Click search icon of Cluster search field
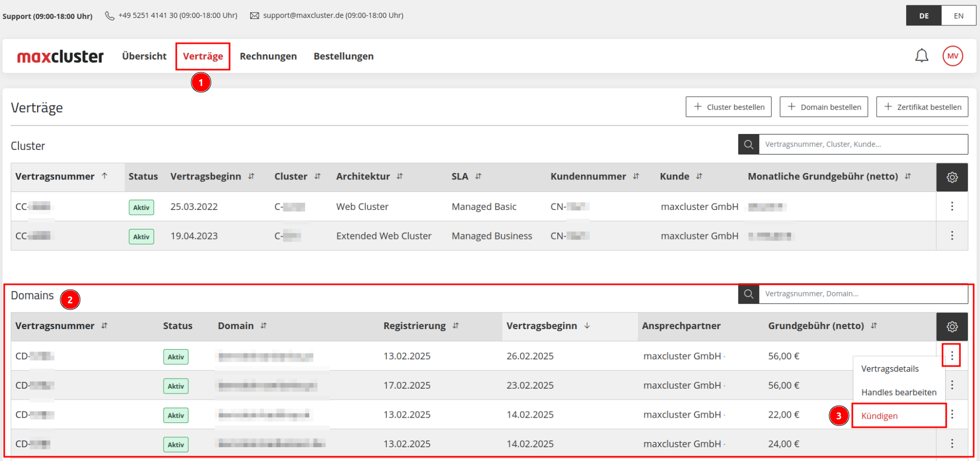Screen dimensions: 980x461 pos(748,144)
